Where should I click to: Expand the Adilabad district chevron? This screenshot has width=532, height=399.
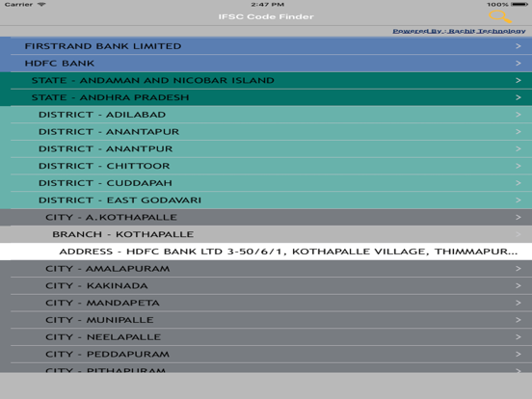point(519,115)
